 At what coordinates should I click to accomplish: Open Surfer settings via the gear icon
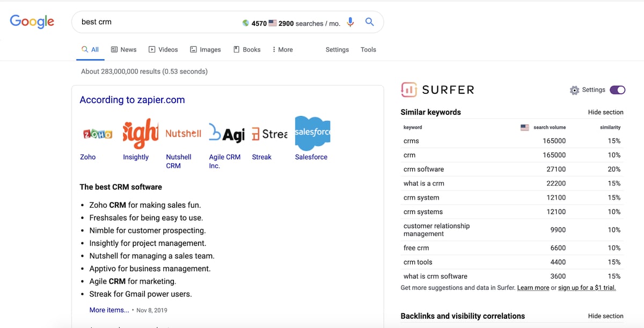573,90
